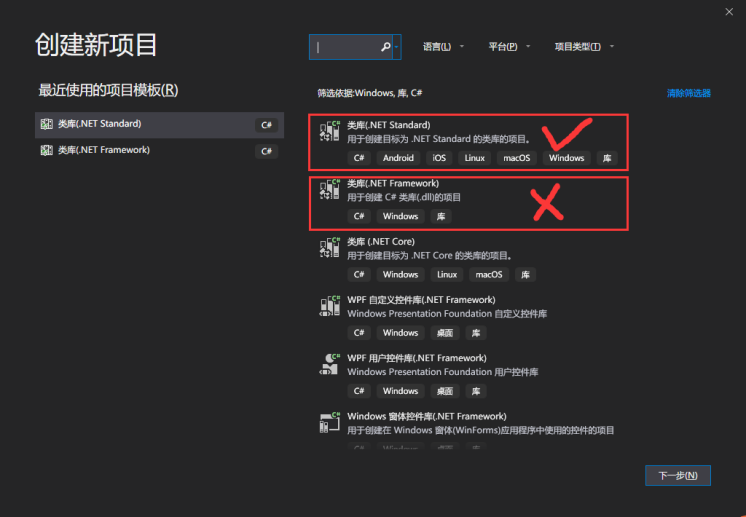This screenshot has width=746, height=517.
Task: Click recent 类库(.NET Framework) item icon
Action: pyautogui.click(x=46, y=150)
